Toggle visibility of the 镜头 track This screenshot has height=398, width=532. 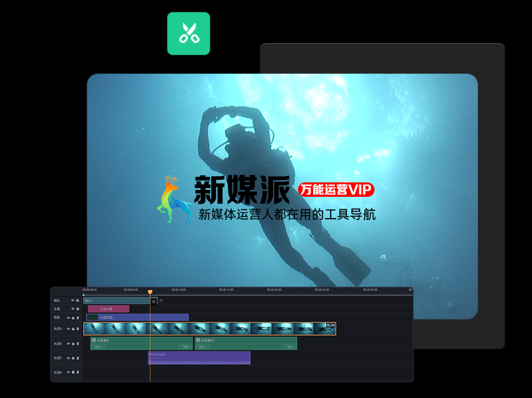pos(72,300)
